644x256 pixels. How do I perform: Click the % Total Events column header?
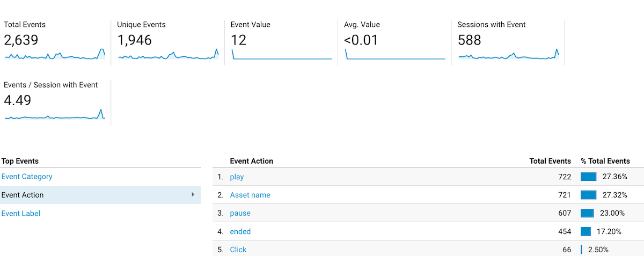(605, 161)
